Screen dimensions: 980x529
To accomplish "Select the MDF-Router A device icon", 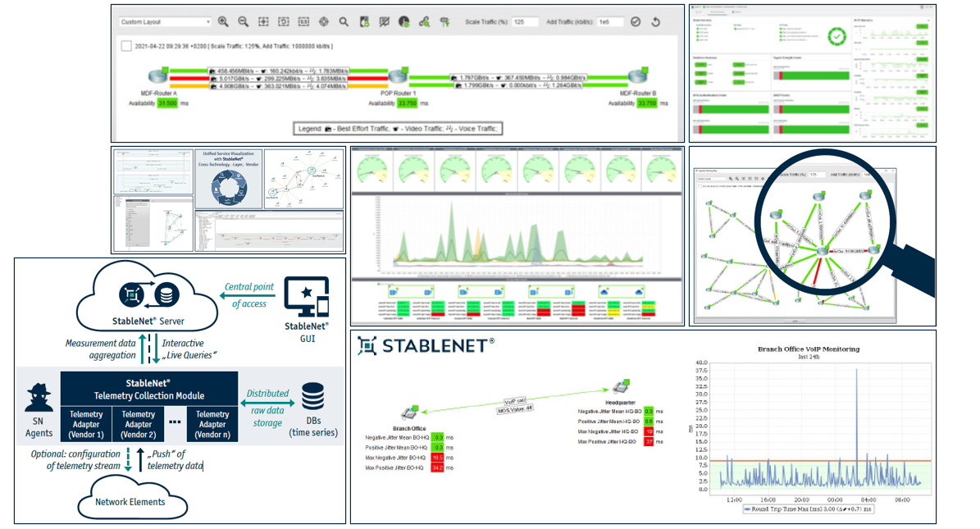I will pos(158,75).
